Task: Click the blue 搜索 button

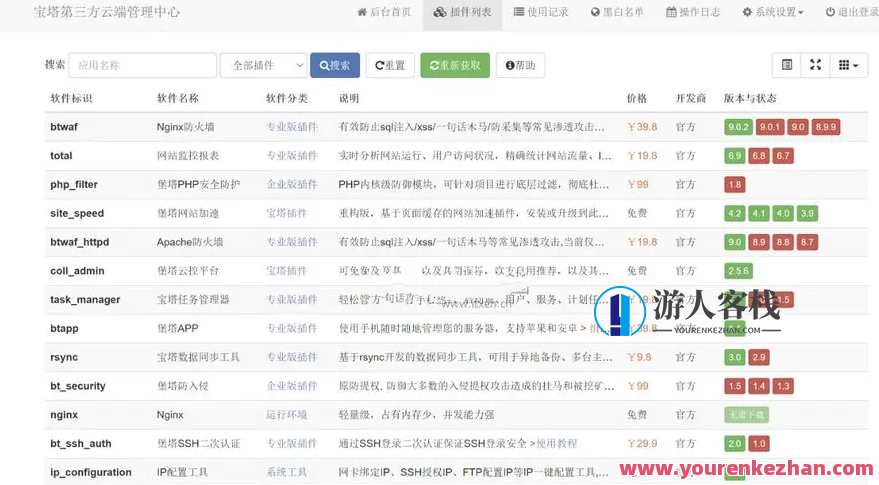Action: pyautogui.click(x=335, y=65)
